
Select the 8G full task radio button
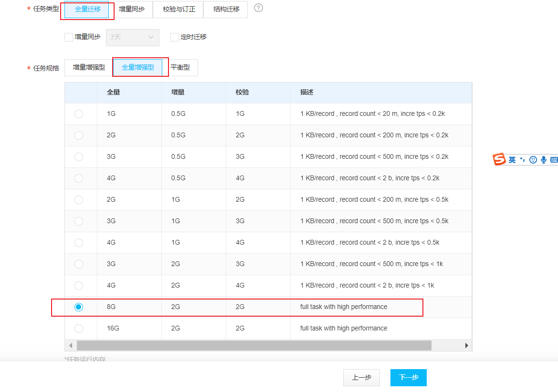79,307
